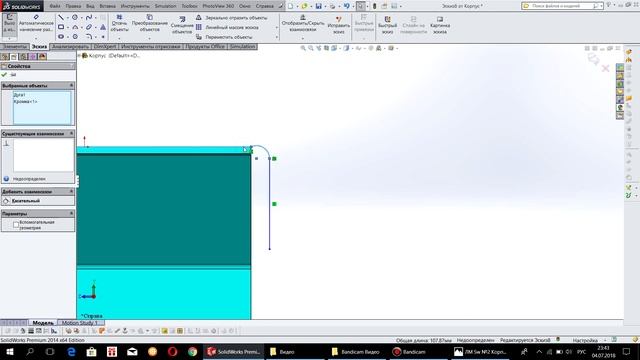
Task: Select the Arc sketch tool
Action: coord(75,27)
